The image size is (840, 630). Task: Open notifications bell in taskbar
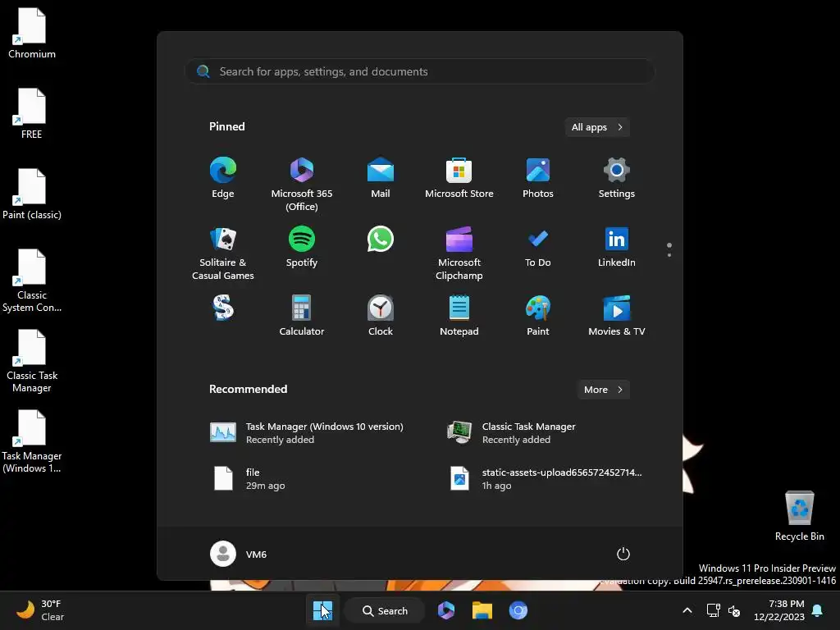pos(818,610)
